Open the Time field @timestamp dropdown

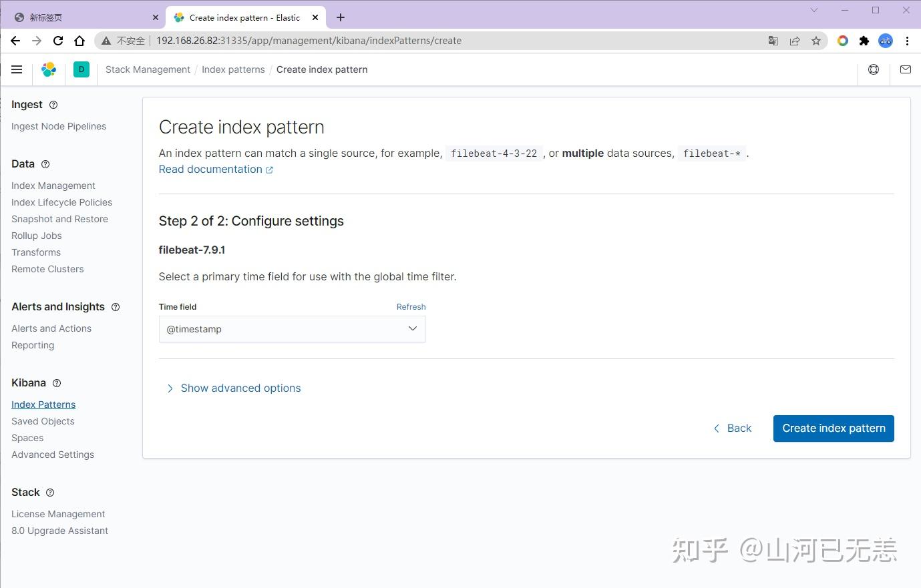[292, 329]
